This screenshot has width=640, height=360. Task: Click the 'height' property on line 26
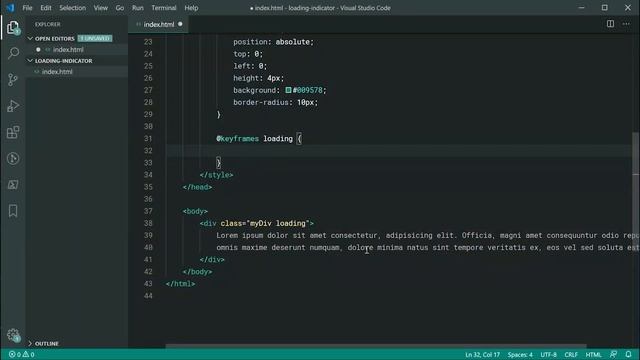click(x=246, y=78)
